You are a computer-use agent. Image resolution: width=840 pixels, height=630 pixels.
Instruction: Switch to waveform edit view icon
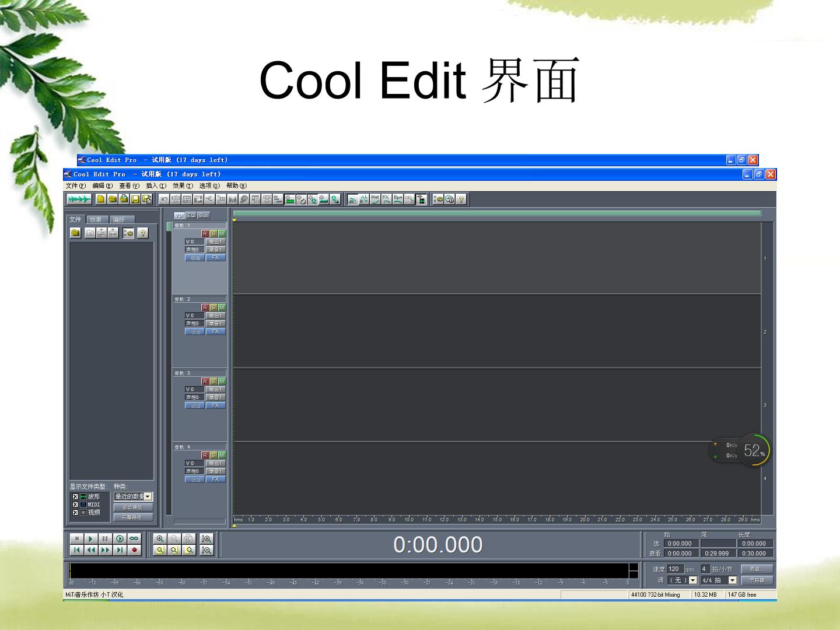pyautogui.click(x=79, y=199)
